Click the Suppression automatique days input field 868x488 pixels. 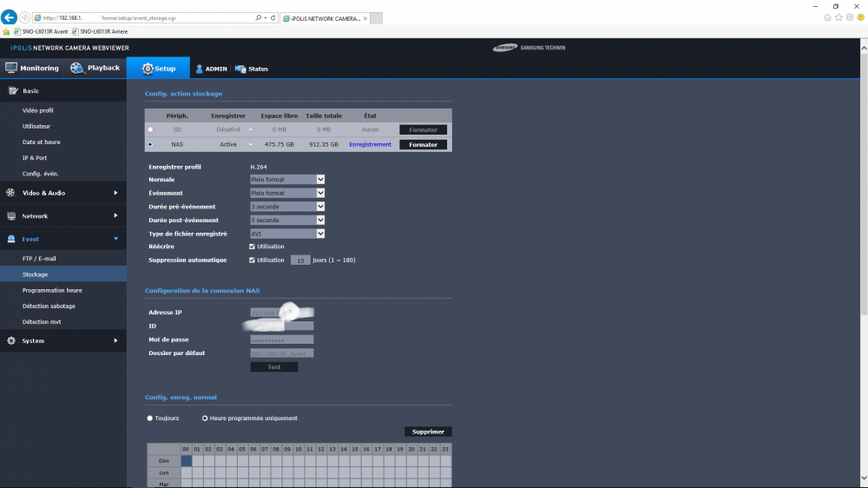click(x=300, y=260)
